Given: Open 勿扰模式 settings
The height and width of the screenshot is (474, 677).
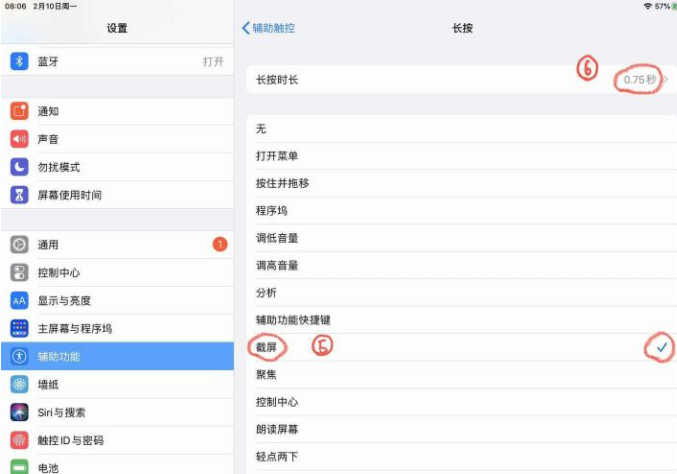Looking at the screenshot, I should pos(117,167).
